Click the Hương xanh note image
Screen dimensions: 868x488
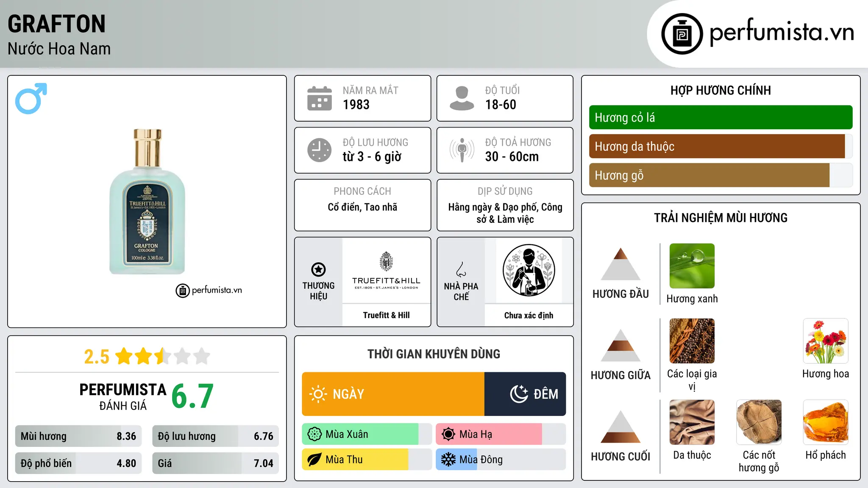click(x=692, y=266)
